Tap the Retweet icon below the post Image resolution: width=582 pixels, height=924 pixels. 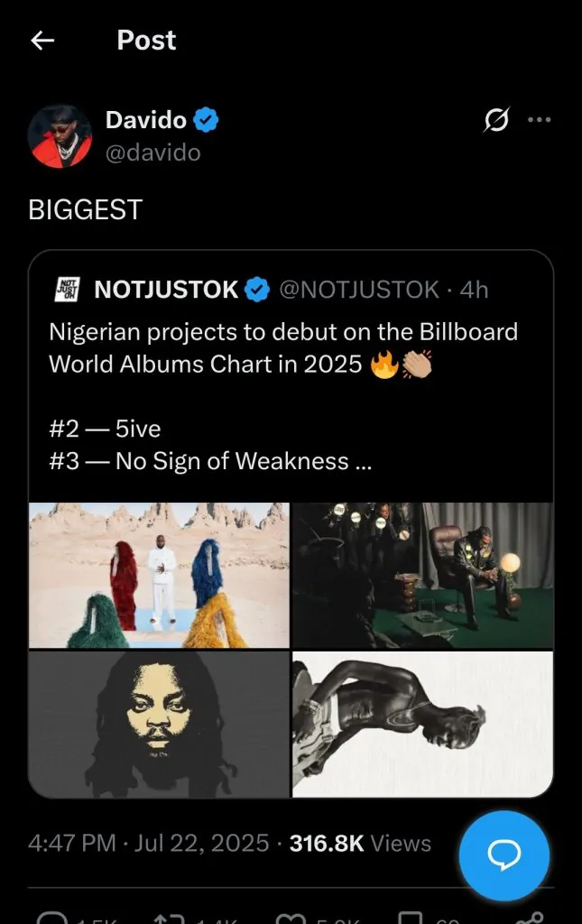(x=167, y=916)
